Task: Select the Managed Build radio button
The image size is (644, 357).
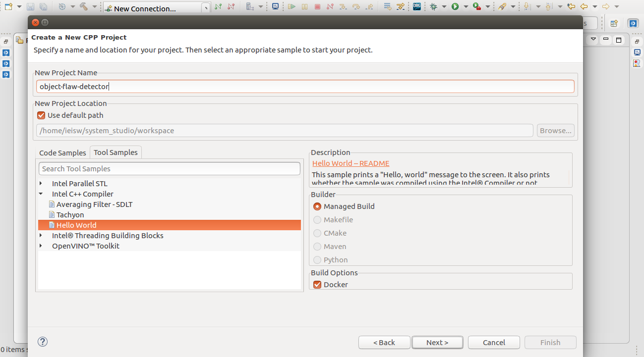Action: click(317, 206)
